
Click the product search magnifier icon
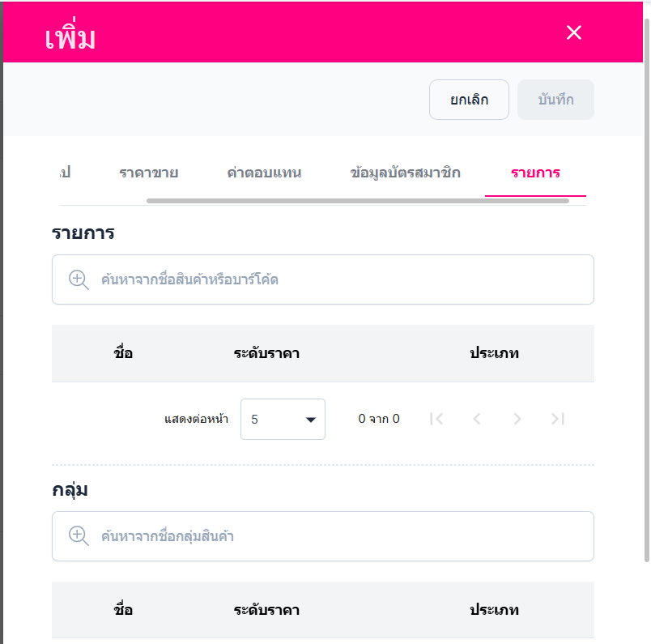tap(79, 279)
